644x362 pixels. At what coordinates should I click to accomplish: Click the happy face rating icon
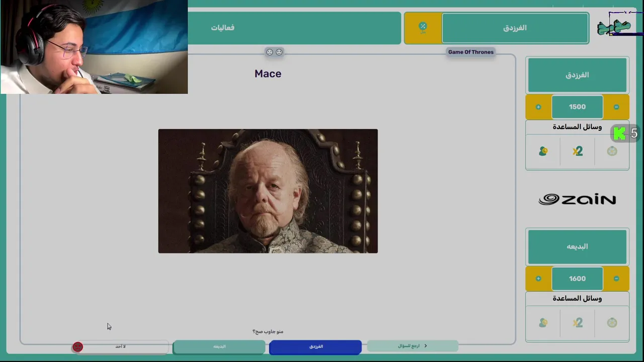279,52
